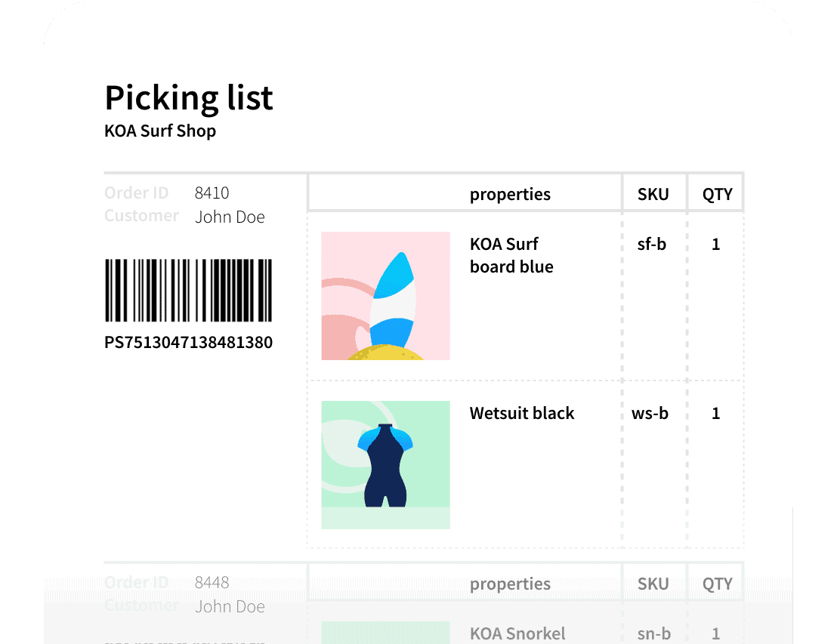Click the first SKU column header
This screenshot has width=837, height=644.
(x=653, y=194)
